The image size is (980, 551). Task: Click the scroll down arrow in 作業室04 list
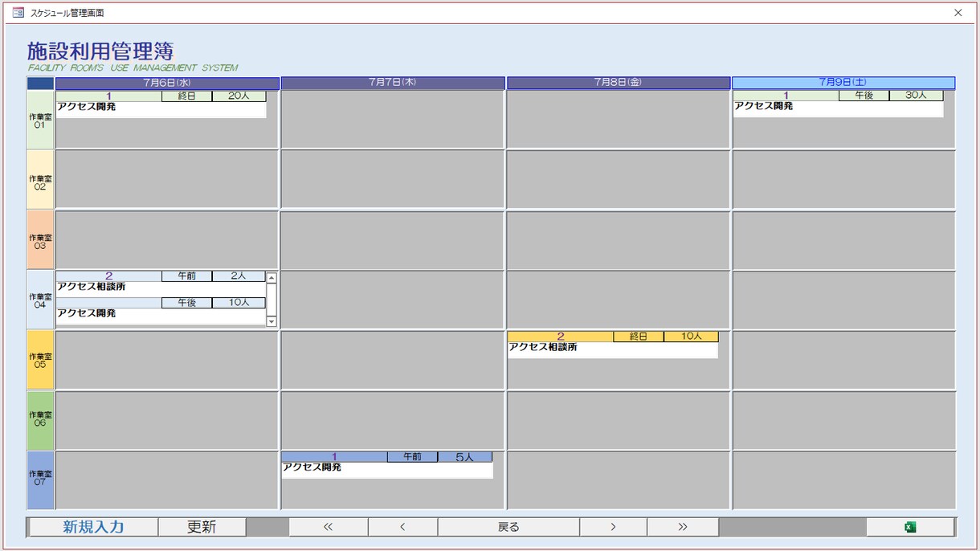point(272,320)
